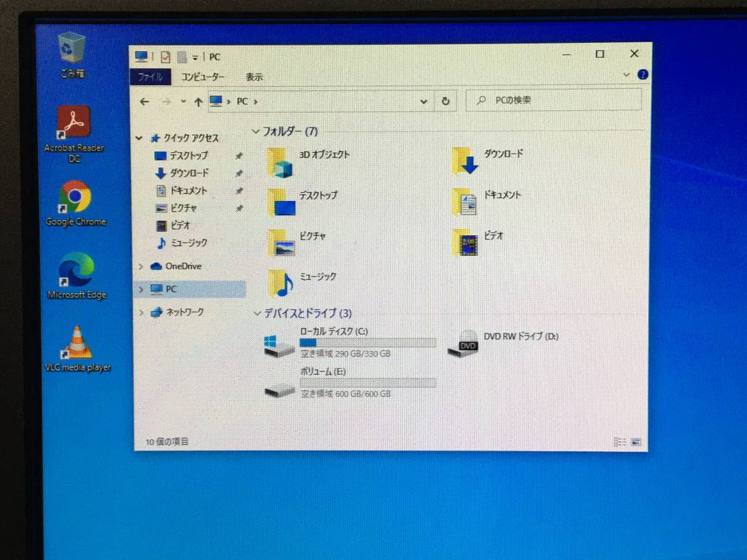The image size is (747, 560).
Task: Select the ローカル ディスク (C:) drive
Action: 350,343
